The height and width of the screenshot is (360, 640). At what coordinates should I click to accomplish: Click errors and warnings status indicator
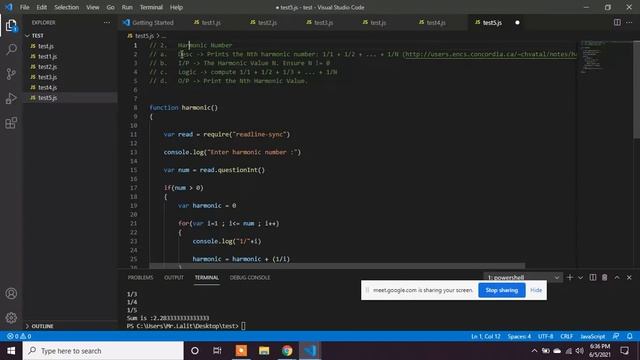[19, 336]
